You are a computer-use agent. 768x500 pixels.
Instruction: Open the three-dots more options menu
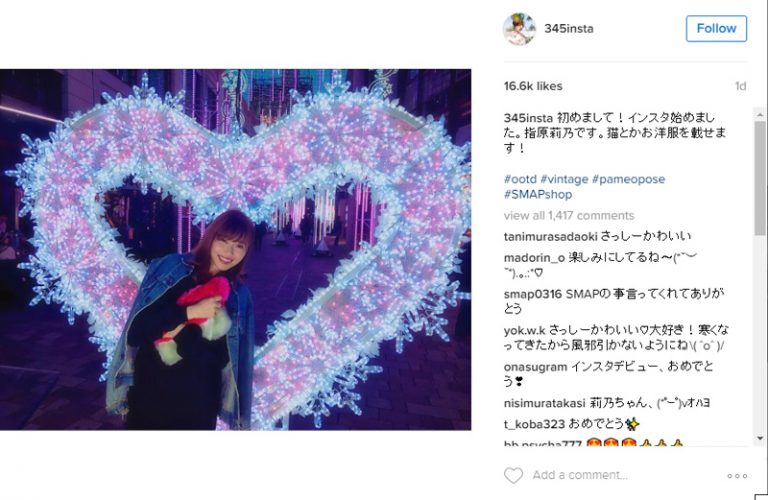(737, 476)
